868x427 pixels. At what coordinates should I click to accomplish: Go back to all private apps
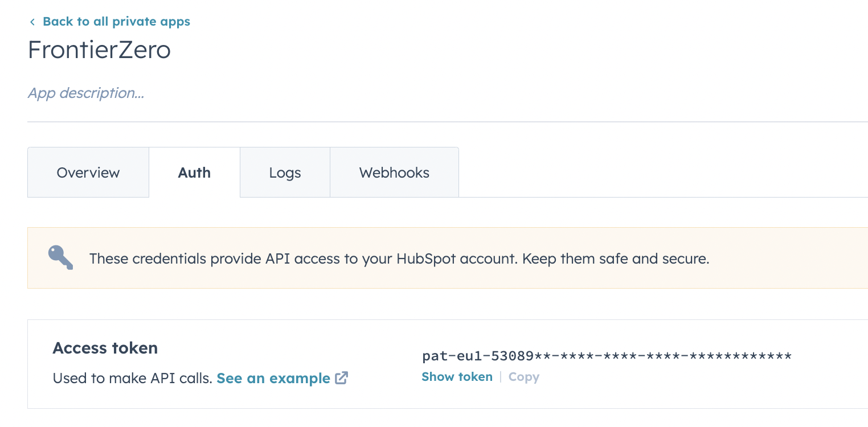tap(116, 22)
